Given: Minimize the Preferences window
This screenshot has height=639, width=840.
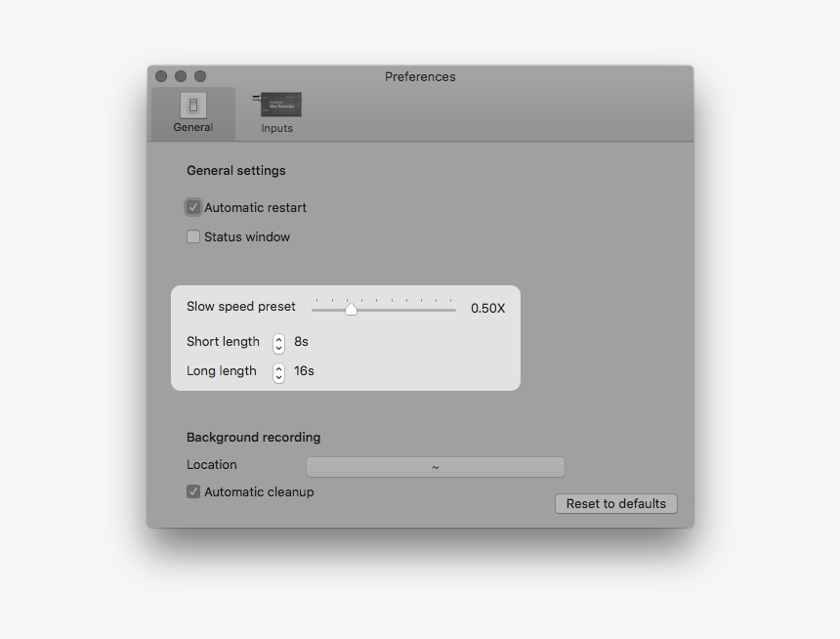Looking at the screenshot, I should point(180,75).
